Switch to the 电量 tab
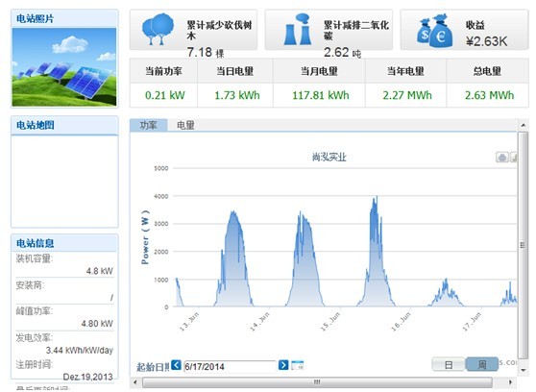 [x=185, y=125]
